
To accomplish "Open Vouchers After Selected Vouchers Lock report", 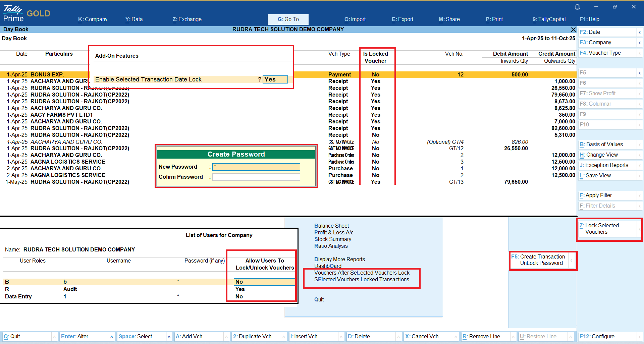I will [362, 273].
